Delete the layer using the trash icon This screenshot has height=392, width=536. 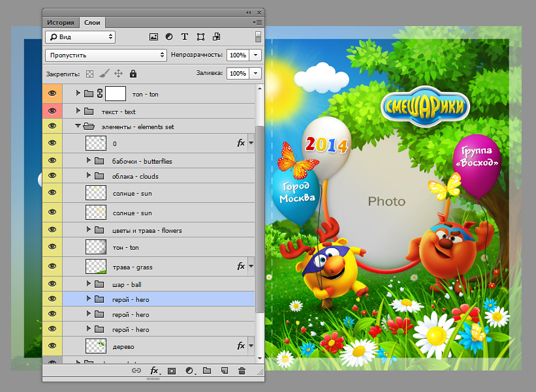click(x=242, y=370)
